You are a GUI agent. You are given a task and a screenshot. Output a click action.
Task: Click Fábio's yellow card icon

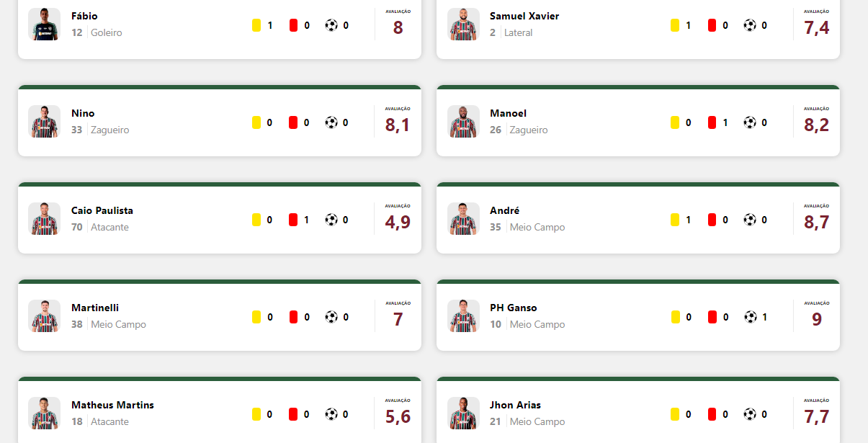coord(256,25)
